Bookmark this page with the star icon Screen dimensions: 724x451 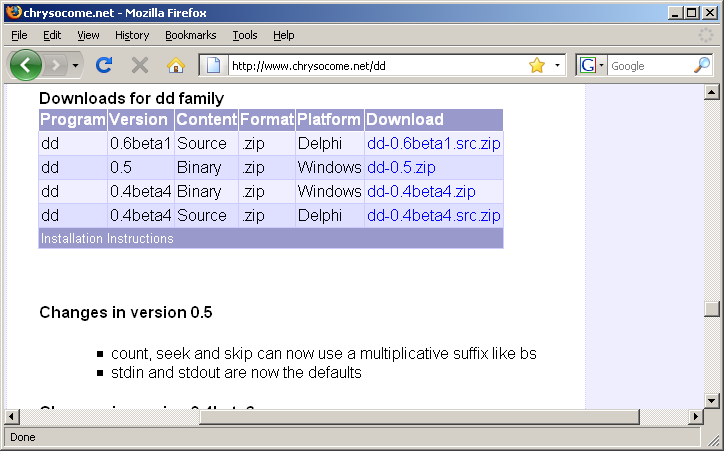(x=537, y=65)
